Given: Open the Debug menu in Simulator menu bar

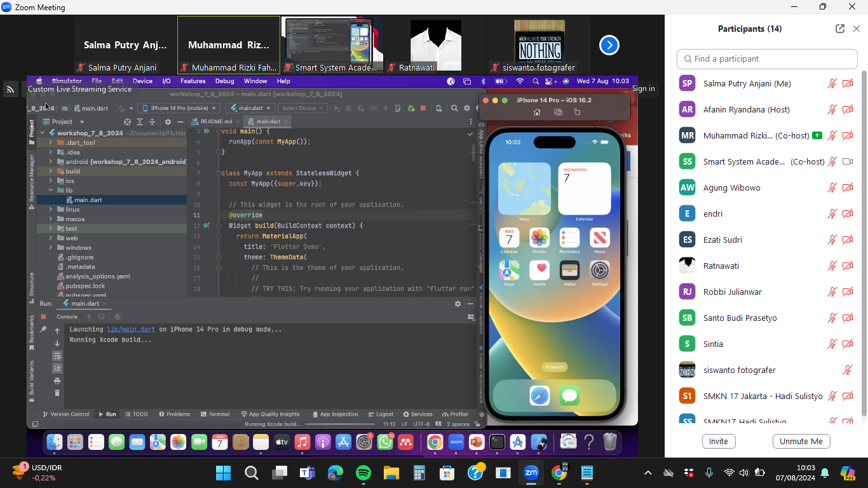Looking at the screenshot, I should click(224, 81).
